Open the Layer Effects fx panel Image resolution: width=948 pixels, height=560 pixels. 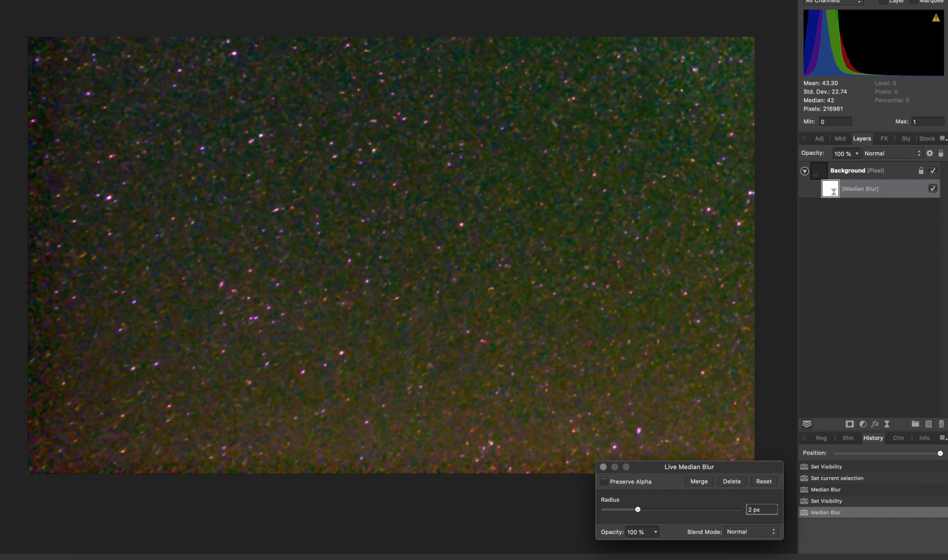875,424
